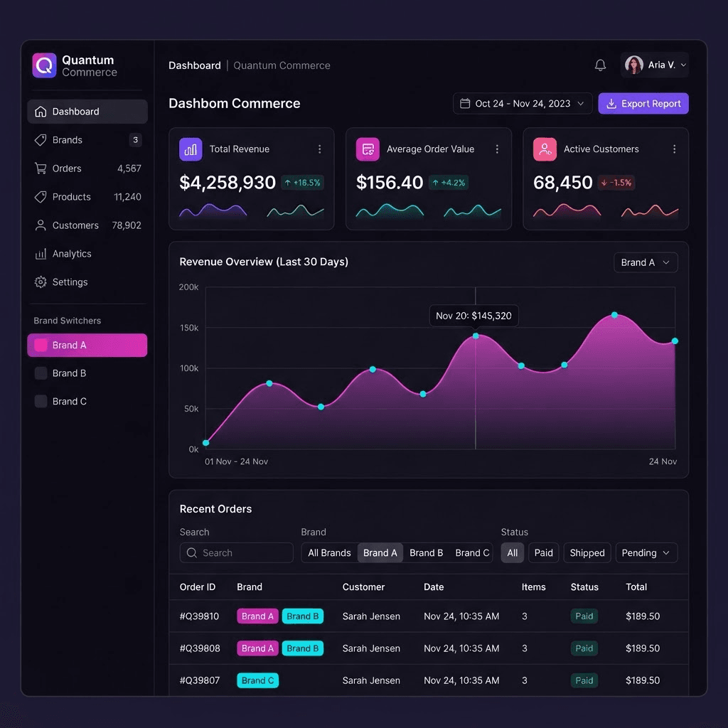Click the Quantum Commerce Q logo

[44, 65]
